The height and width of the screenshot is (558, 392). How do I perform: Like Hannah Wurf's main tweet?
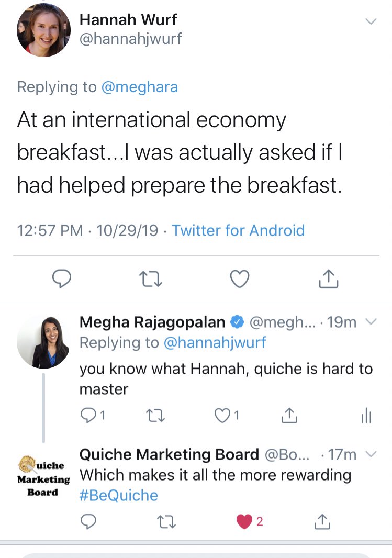(x=240, y=278)
